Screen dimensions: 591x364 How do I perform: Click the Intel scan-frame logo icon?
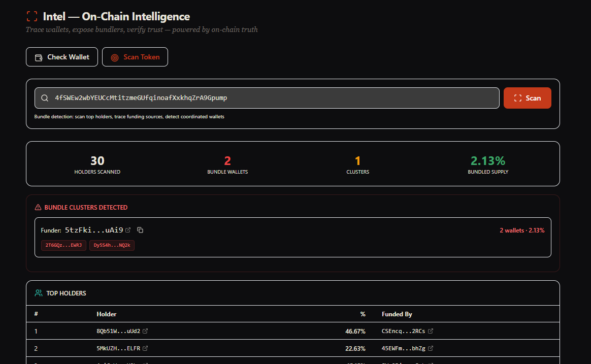pyautogui.click(x=32, y=16)
